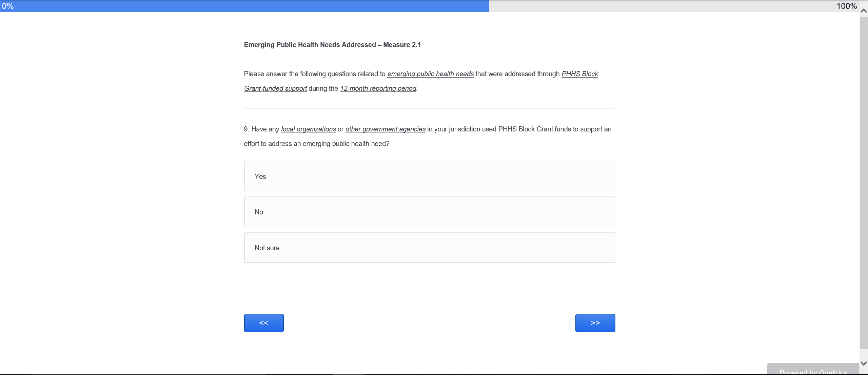Click the 0% progress label
868x375 pixels.
(x=8, y=6)
